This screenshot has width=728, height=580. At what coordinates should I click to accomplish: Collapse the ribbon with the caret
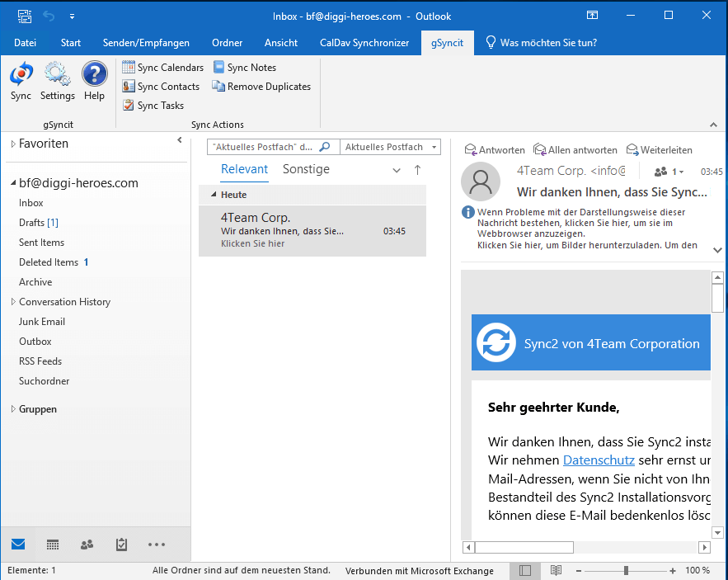tap(714, 125)
